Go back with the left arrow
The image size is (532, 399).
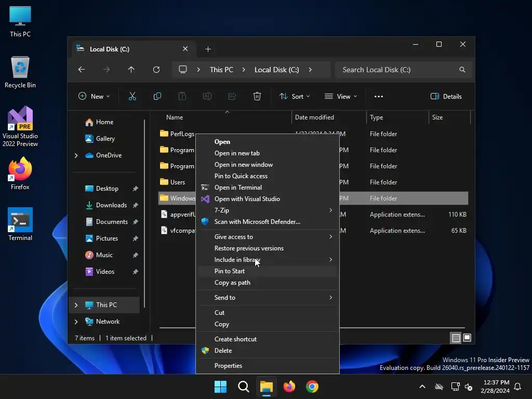(x=82, y=70)
